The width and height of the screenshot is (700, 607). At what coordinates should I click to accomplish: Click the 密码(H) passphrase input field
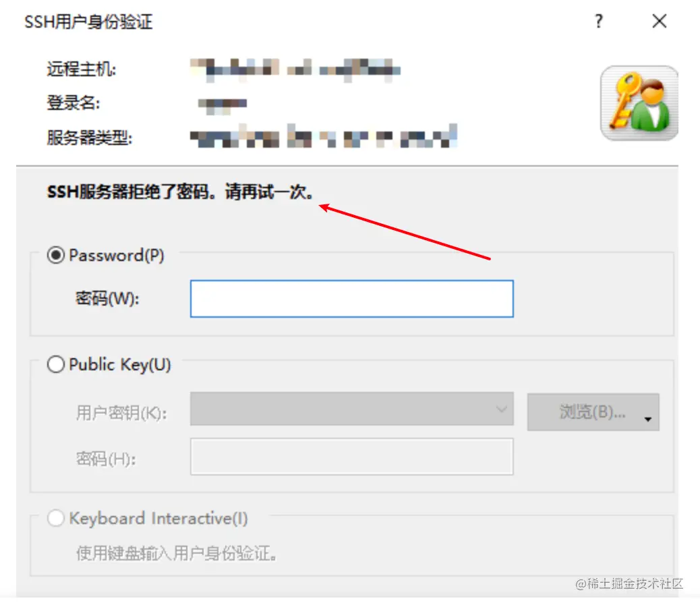[x=352, y=457]
